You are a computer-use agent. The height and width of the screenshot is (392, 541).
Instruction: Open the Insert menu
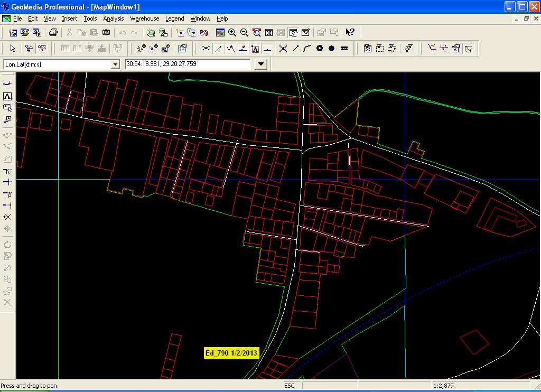[x=69, y=18]
